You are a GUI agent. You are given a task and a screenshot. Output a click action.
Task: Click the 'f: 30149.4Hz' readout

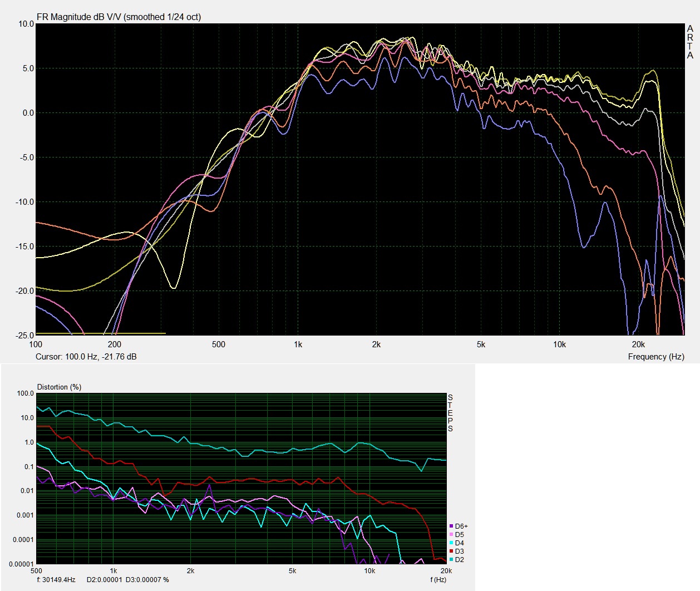tap(56, 579)
